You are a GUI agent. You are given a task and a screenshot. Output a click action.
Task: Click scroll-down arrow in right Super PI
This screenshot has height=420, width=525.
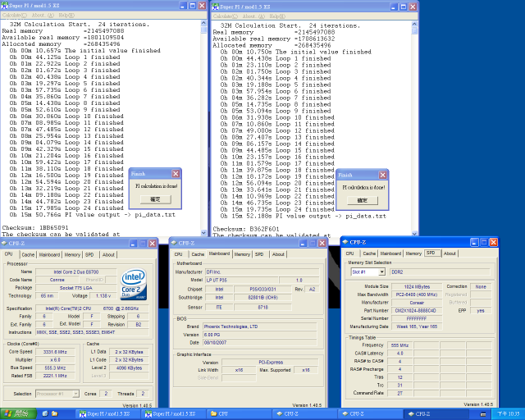[414, 234]
